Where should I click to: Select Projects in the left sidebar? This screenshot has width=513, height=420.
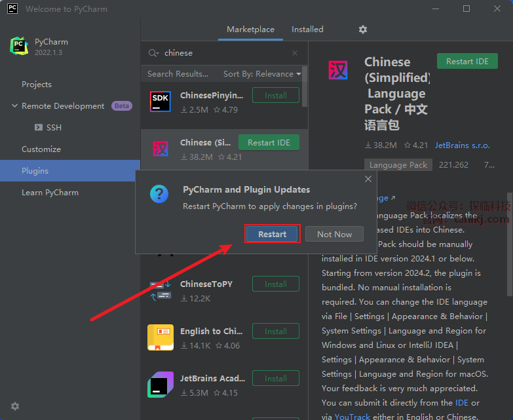(x=37, y=85)
